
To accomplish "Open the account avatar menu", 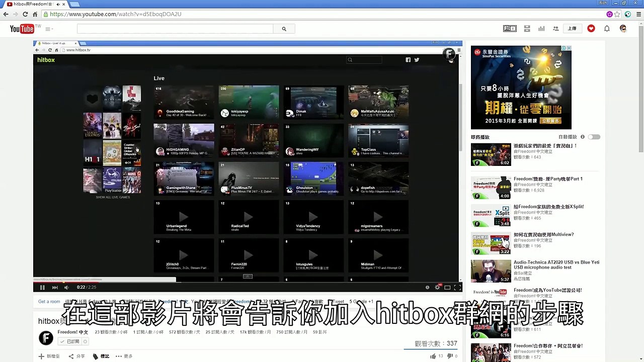I will click(x=623, y=29).
